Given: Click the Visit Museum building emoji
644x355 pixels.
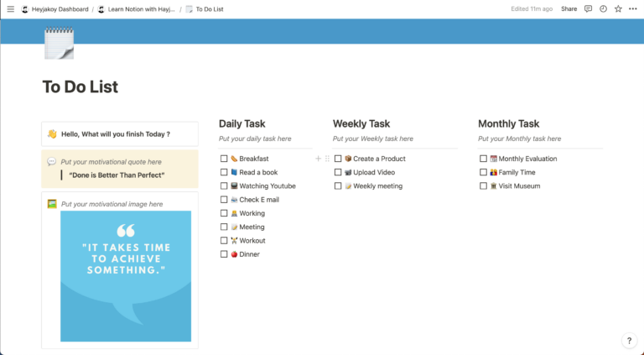Looking at the screenshot, I should (493, 185).
